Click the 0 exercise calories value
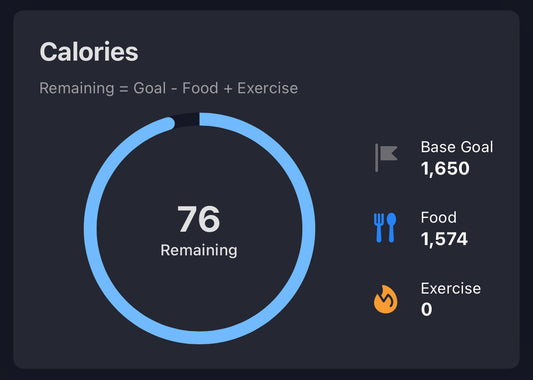 click(x=427, y=309)
